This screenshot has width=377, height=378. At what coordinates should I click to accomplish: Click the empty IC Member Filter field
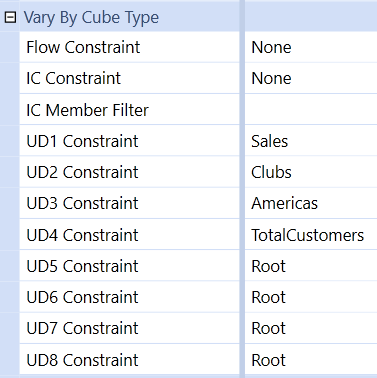tap(311, 110)
